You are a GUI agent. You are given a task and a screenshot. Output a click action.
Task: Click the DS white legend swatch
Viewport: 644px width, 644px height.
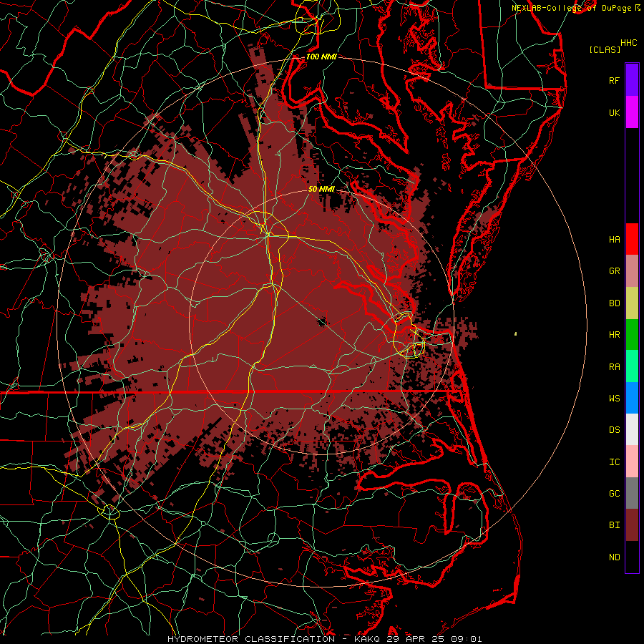632,429
